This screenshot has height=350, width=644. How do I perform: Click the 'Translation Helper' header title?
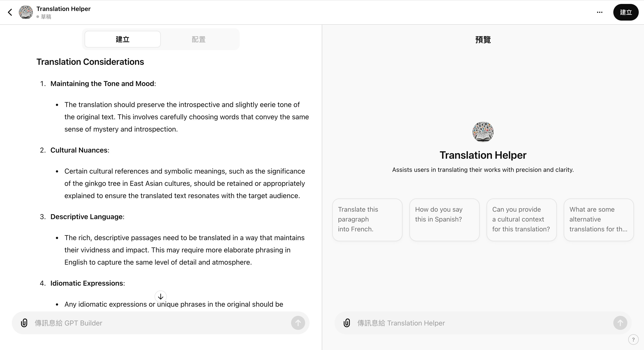click(64, 9)
